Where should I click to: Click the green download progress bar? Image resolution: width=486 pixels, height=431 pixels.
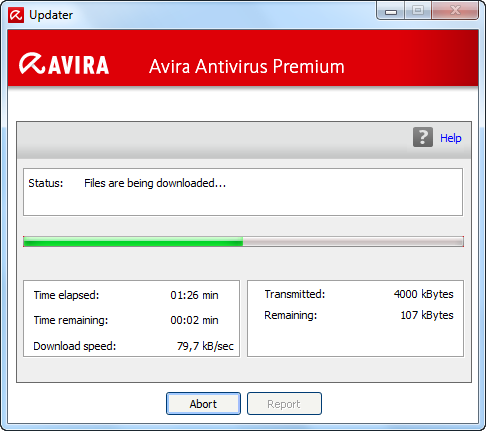tap(243, 242)
